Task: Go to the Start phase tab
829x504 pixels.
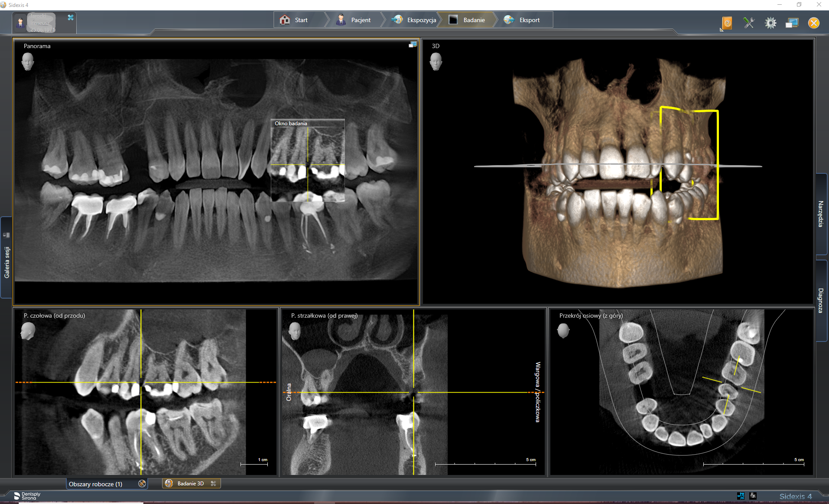Action: [x=299, y=20]
